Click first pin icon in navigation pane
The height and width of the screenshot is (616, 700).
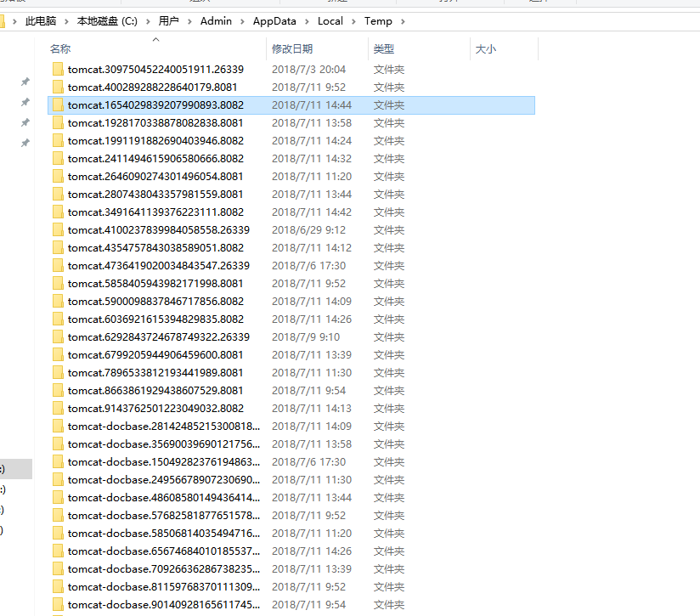pyautogui.click(x=25, y=82)
